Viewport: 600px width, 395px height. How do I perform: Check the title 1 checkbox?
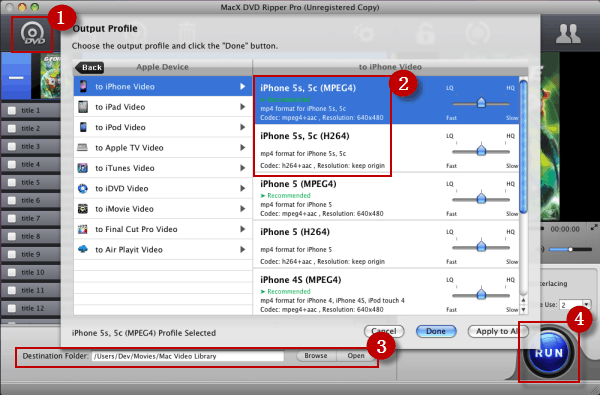click(12, 111)
